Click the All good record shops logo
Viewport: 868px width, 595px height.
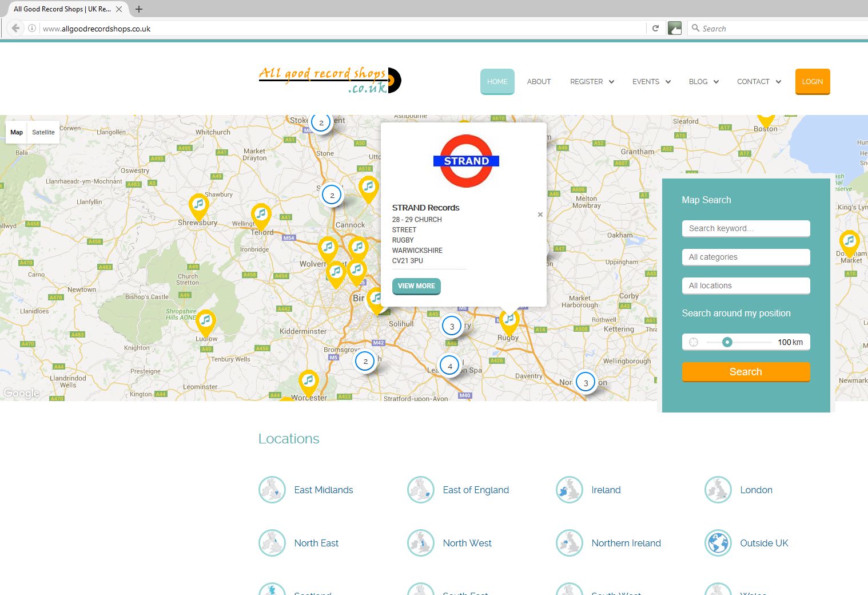(330, 81)
